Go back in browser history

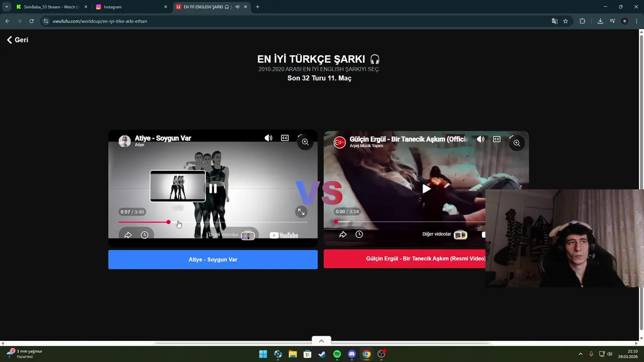7,21
